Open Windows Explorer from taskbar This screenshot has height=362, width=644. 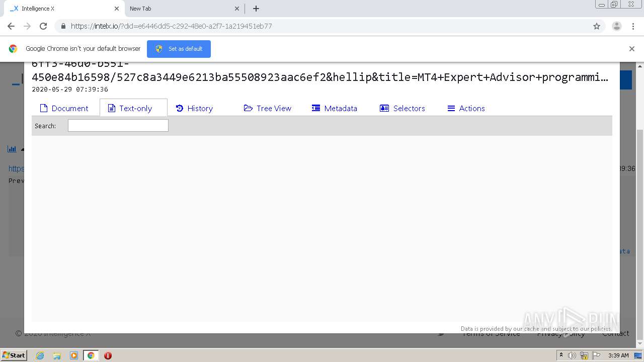click(57, 355)
